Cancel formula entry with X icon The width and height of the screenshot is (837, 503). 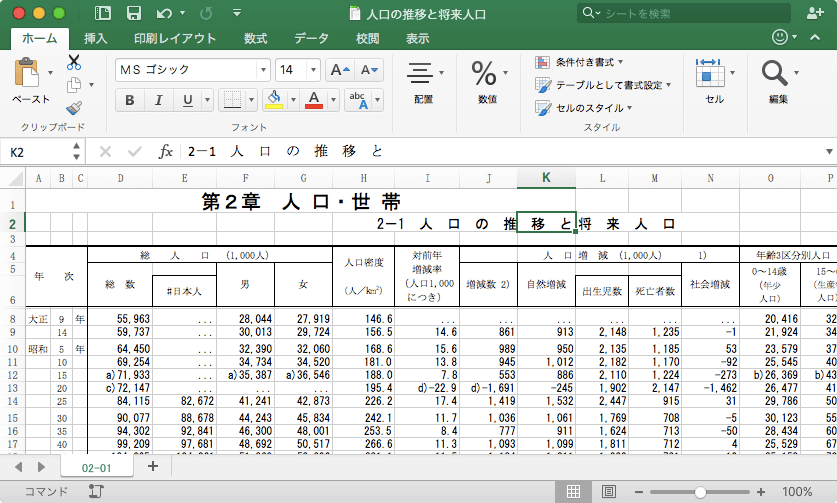tap(105, 152)
